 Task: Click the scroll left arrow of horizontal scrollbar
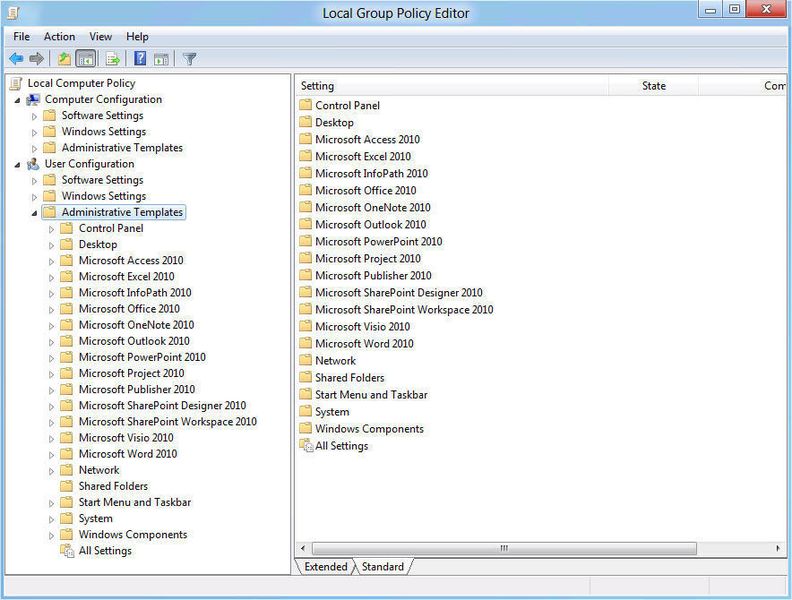303,548
